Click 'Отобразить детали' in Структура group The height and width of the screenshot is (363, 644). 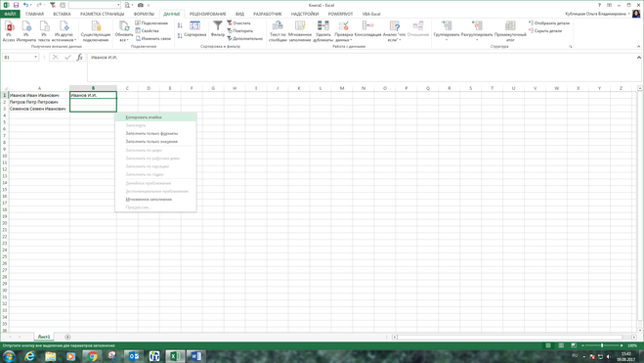tap(548, 23)
